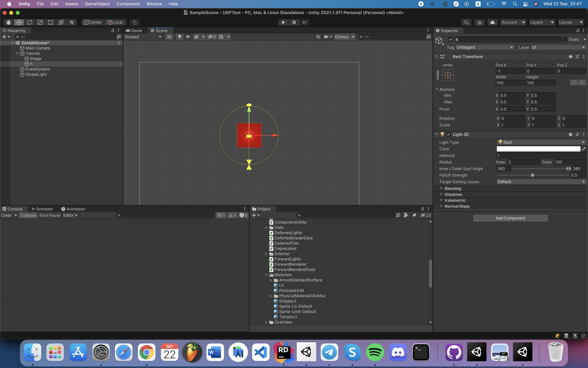Image resolution: width=588 pixels, height=368 pixels.
Task: Toggle the Static checkbox
Action: 565,39
